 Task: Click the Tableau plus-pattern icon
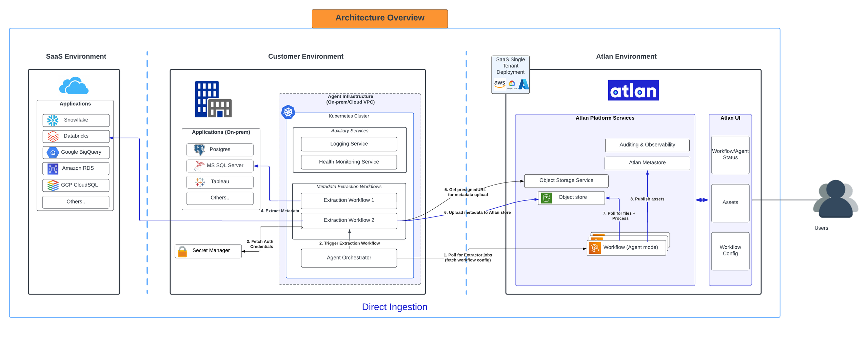[x=199, y=182]
